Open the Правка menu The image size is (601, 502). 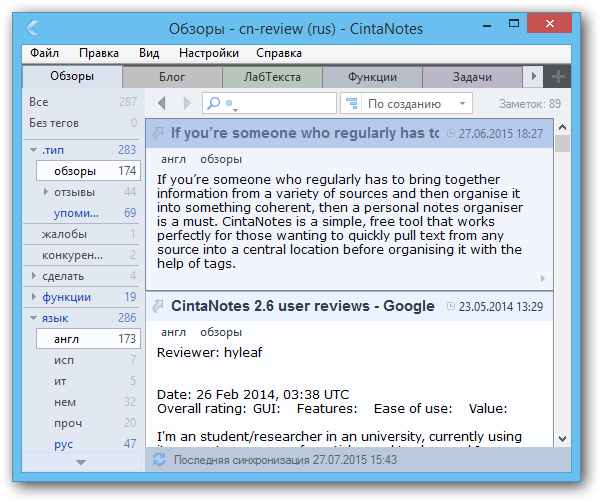(99, 53)
